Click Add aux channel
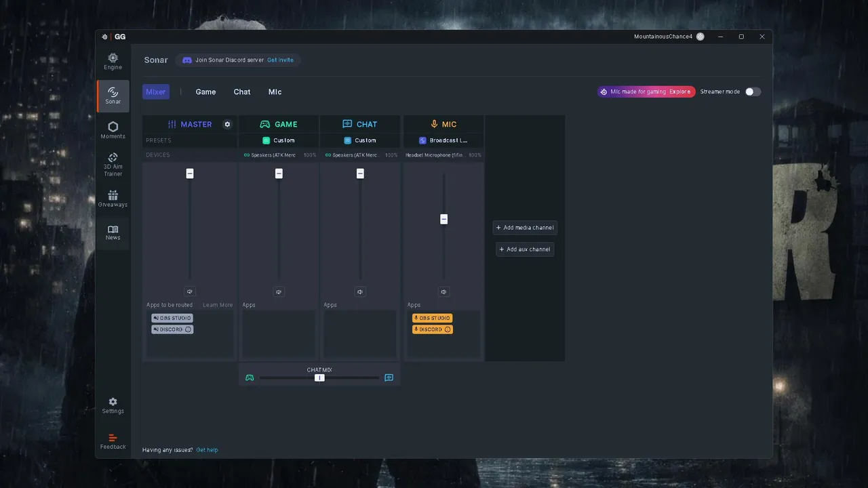Image resolution: width=868 pixels, height=488 pixels. [525, 249]
